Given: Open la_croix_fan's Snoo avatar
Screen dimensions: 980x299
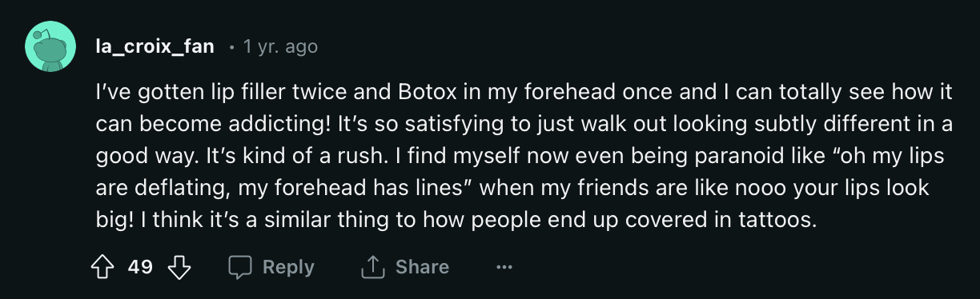Looking at the screenshot, I should [x=50, y=47].
